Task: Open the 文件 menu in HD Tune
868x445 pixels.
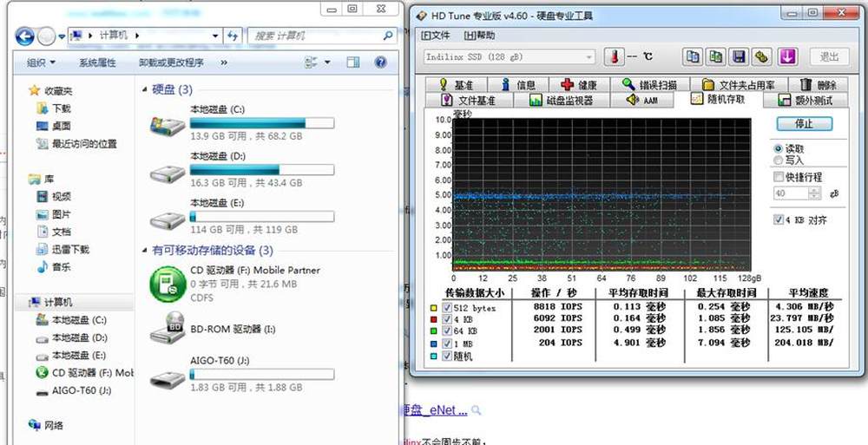Action: pyautogui.click(x=436, y=36)
